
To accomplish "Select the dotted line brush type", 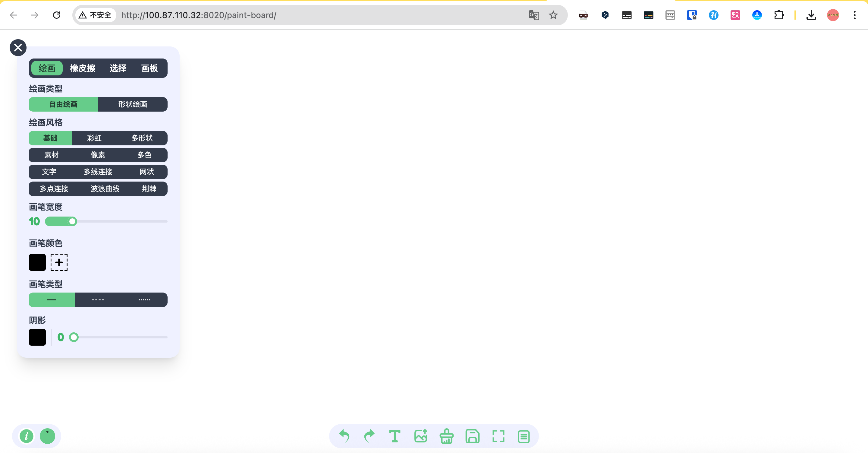I will [144, 299].
